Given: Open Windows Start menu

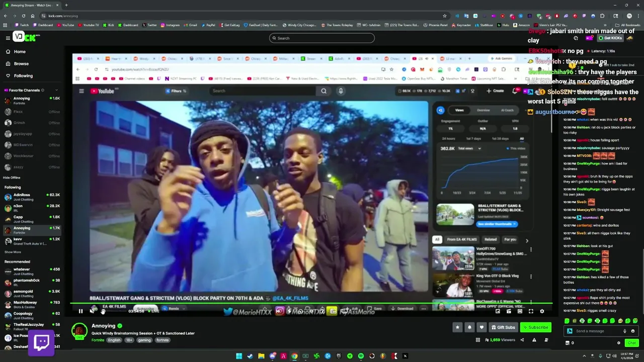Looking at the screenshot, I should pyautogui.click(x=239, y=356).
